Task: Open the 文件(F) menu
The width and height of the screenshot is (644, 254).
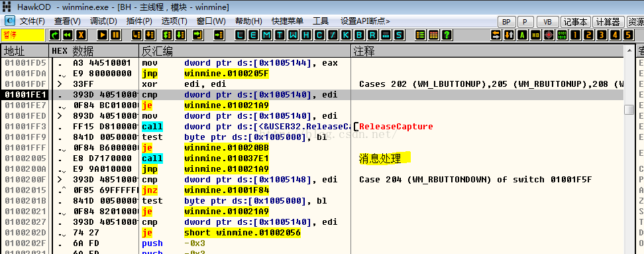Action: point(32,21)
